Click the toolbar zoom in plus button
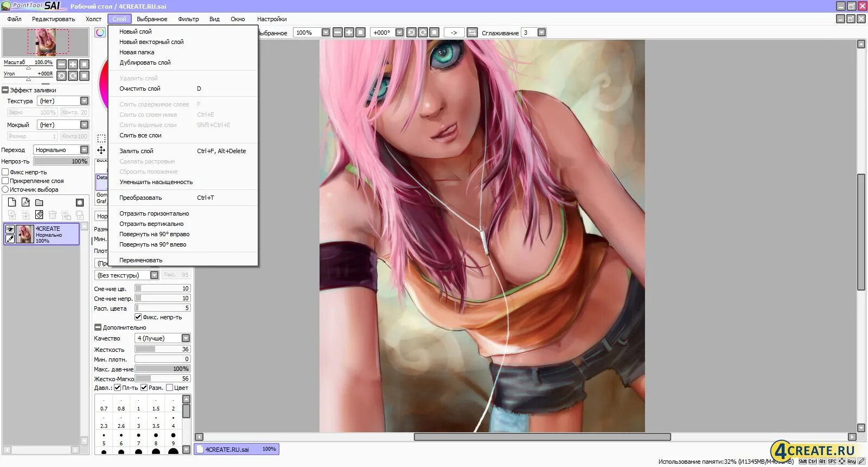 pyautogui.click(x=349, y=33)
